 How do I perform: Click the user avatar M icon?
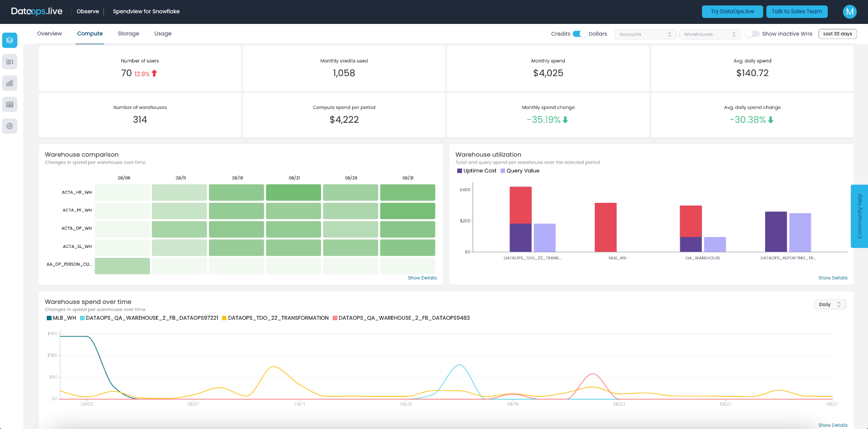pos(849,11)
